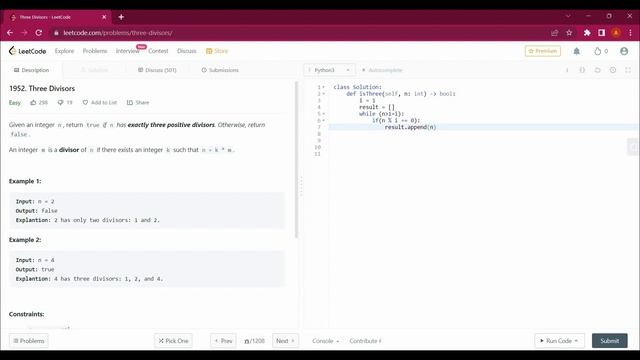Screen dimensions: 640x360
Task: Open the browser extensions puzzle icon
Action: pos(587,33)
